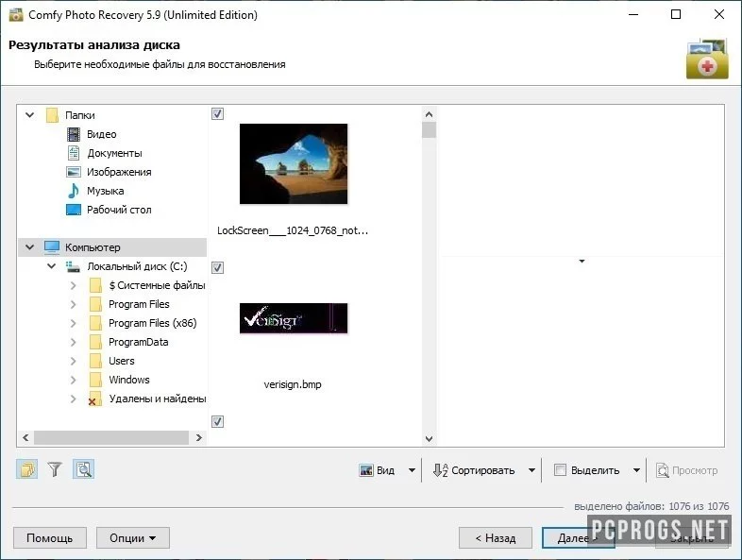Click the tree horizontal scroll left arrow
This screenshot has height=560, width=742.
pyautogui.click(x=25, y=438)
